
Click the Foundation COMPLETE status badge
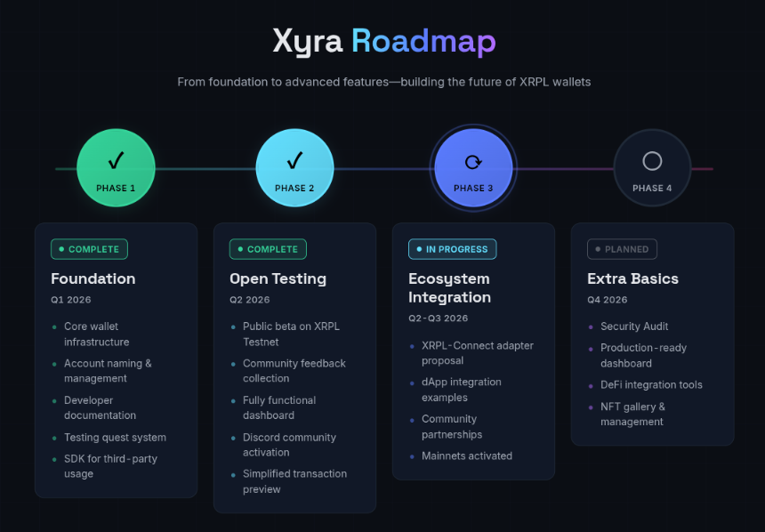click(x=90, y=249)
